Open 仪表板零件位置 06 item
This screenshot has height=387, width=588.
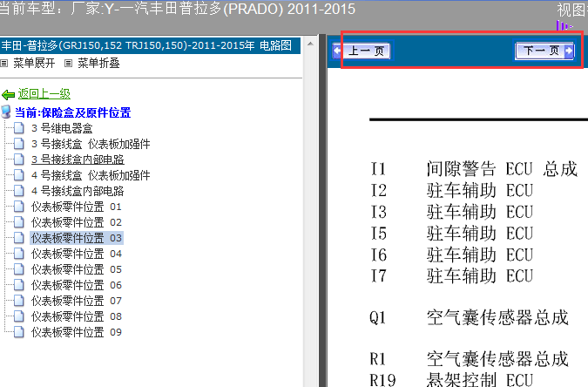77,285
